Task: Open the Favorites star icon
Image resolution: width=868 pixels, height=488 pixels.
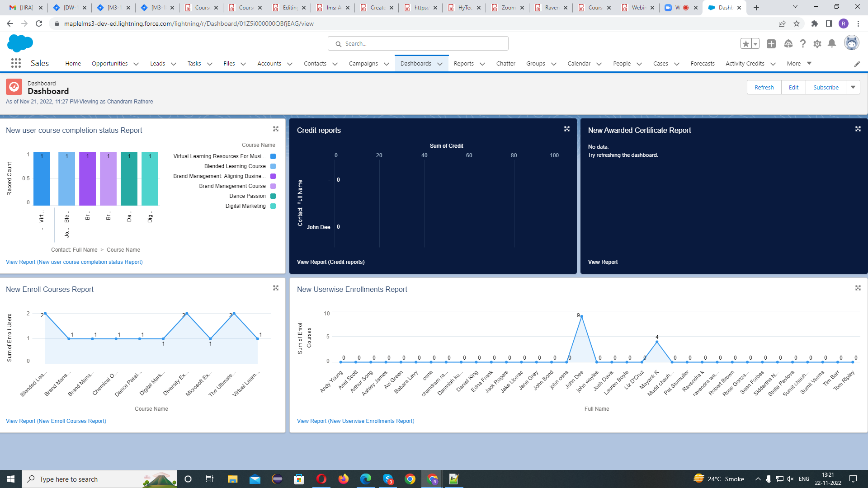Action: coord(746,44)
